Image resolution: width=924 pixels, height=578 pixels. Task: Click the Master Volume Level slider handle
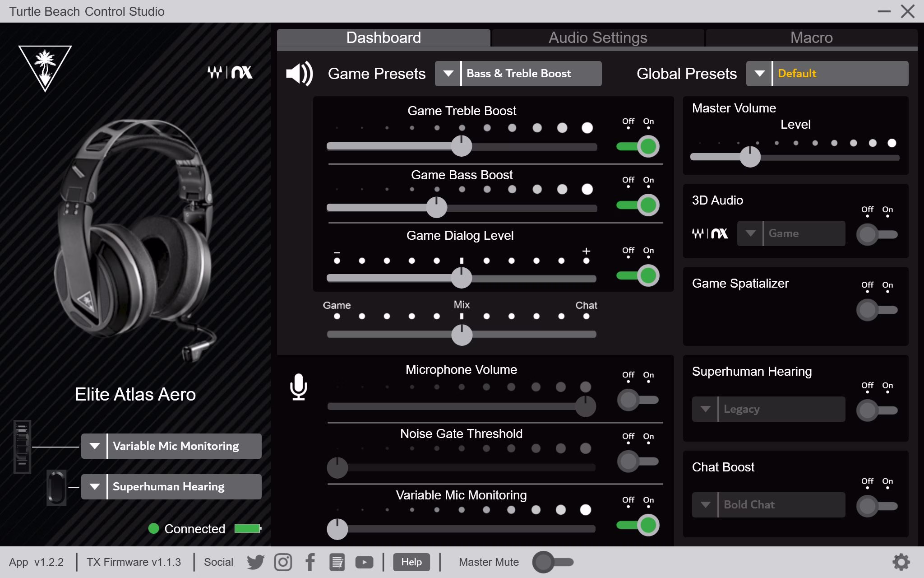tap(750, 157)
